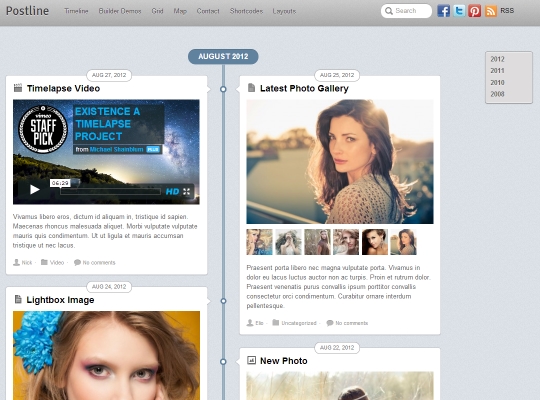The image size is (540, 400).
Task: Click No comments on Timelapse Video post
Action: (99, 263)
